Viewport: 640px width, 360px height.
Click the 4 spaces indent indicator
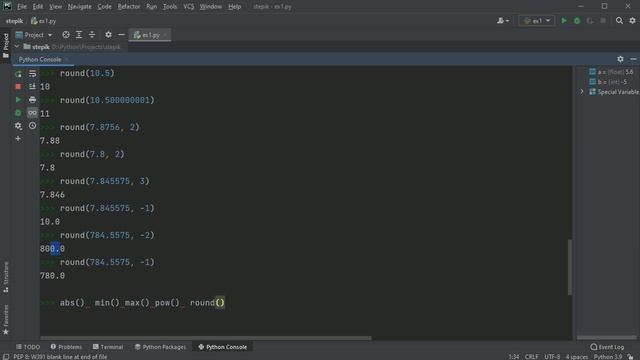tap(576, 357)
